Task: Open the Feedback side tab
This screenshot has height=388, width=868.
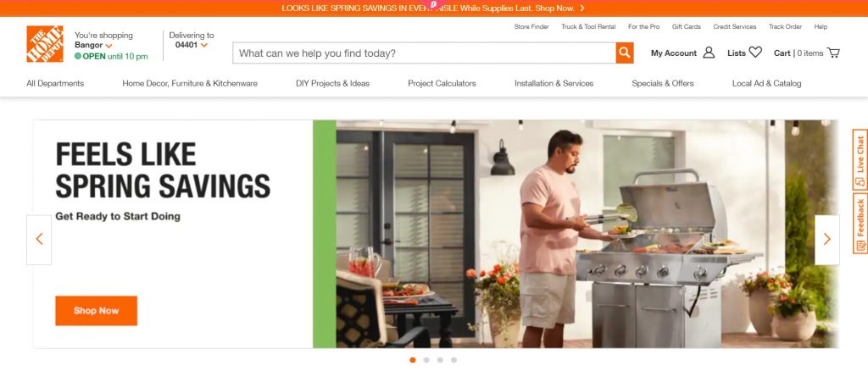Action: tap(860, 223)
